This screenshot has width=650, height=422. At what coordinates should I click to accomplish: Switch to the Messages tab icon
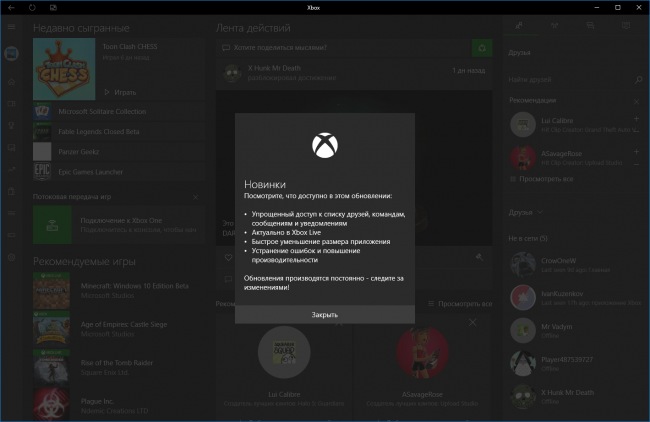click(590, 26)
